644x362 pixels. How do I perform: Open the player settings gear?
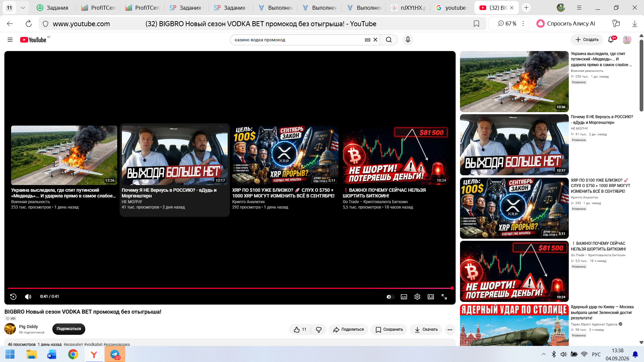(417, 297)
